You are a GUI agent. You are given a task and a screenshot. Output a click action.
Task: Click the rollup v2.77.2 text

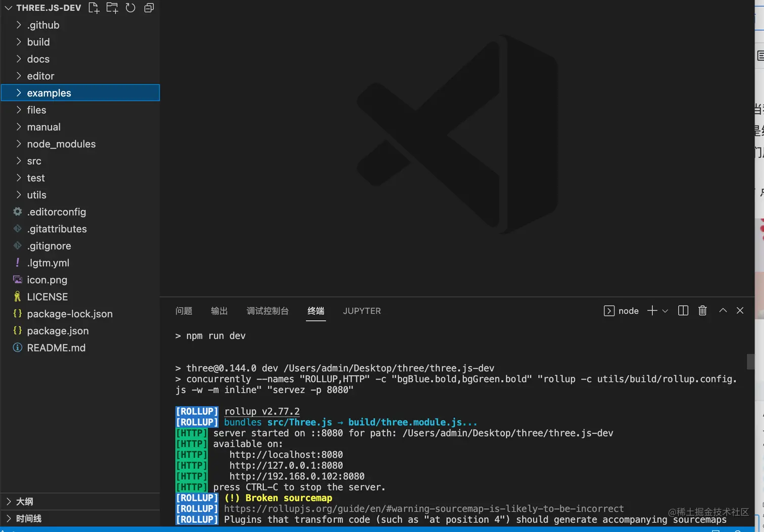pos(262,411)
